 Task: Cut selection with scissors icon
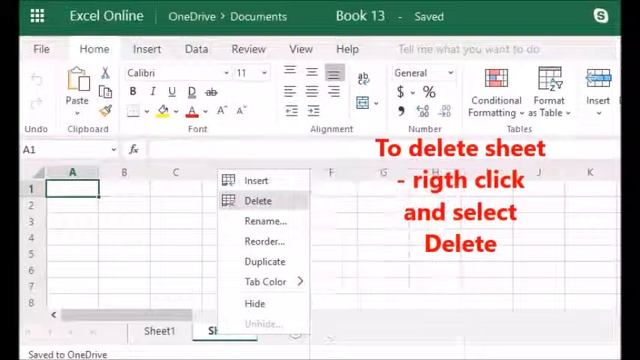click(x=105, y=73)
